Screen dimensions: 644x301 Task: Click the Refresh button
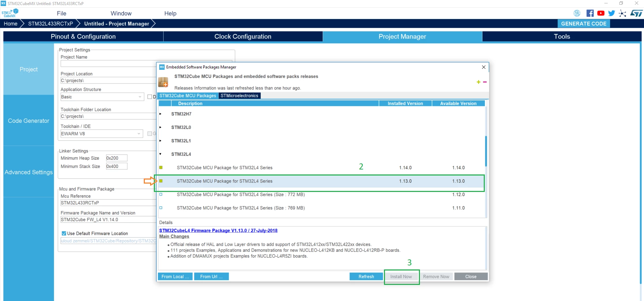click(x=366, y=277)
